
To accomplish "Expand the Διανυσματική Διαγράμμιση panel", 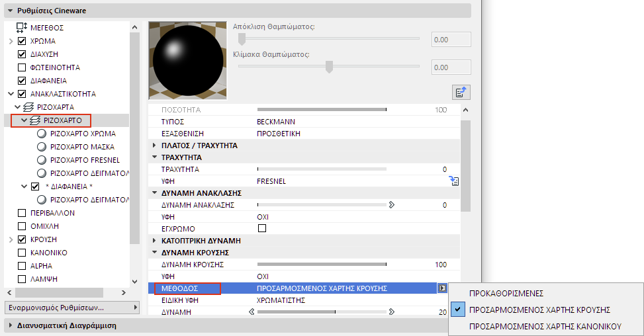I will (11, 325).
